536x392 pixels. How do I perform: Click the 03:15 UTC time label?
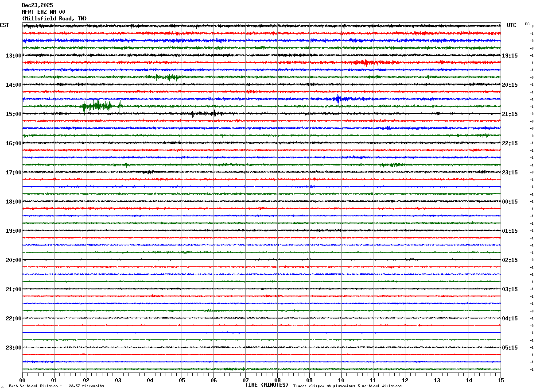coord(510,289)
